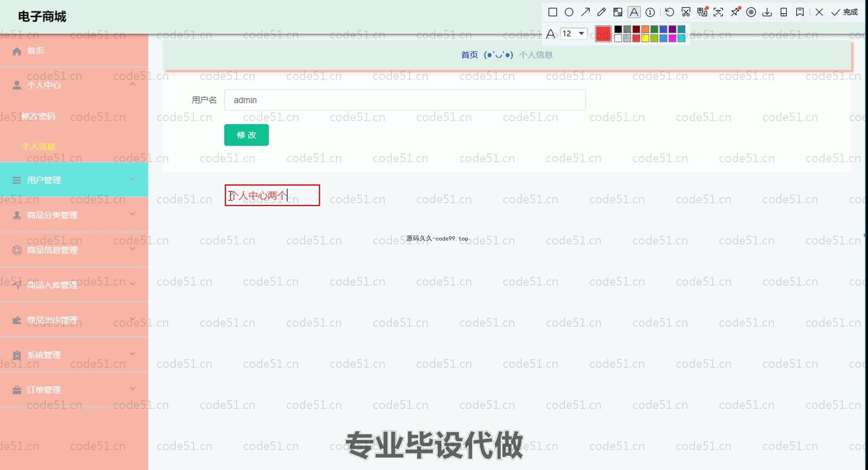Choose the yellow color swatch
Viewport: 868px width, 470px height.
point(645,38)
